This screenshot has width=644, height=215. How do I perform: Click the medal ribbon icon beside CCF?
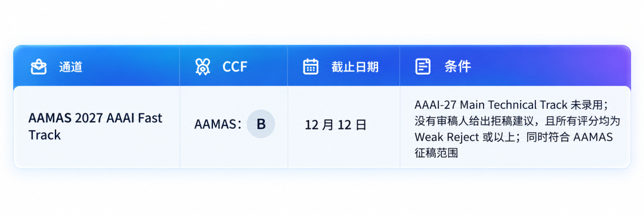(x=203, y=66)
